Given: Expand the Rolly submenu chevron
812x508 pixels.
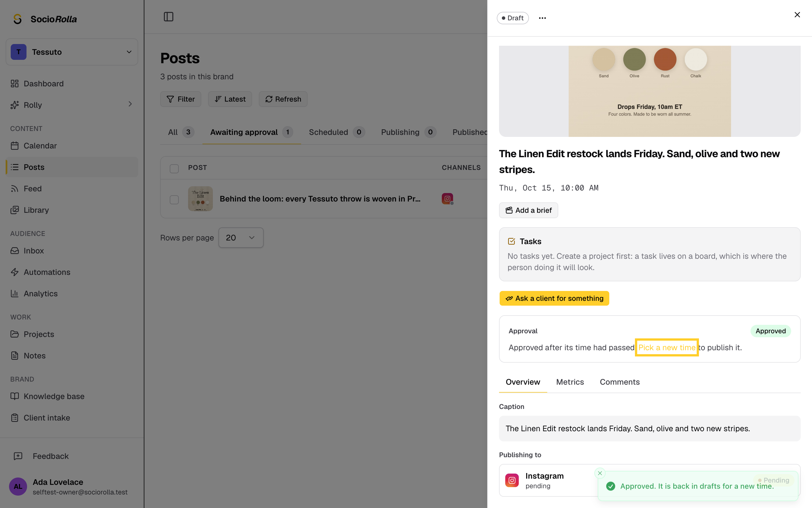Looking at the screenshot, I should pos(130,104).
